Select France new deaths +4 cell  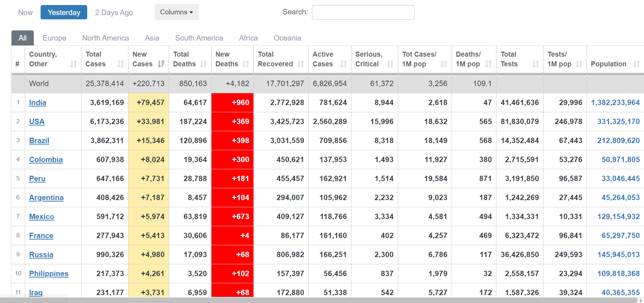click(233, 236)
